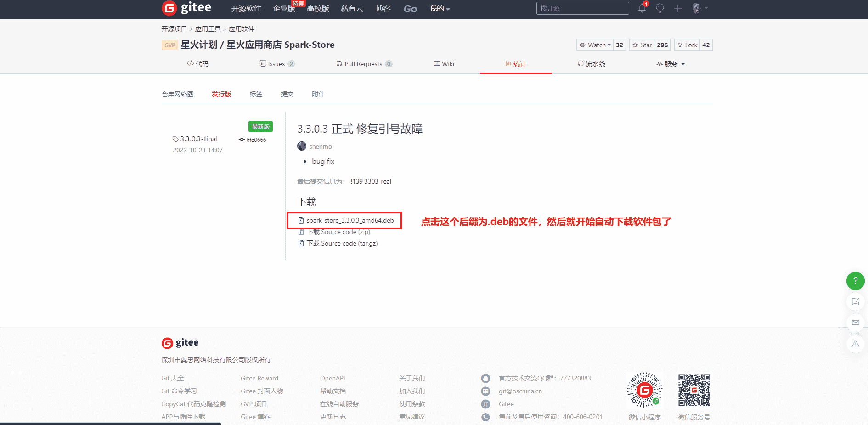Screen dimensions: 868x425
Task: Click the notification bell icon
Action: pyautogui.click(x=642, y=8)
